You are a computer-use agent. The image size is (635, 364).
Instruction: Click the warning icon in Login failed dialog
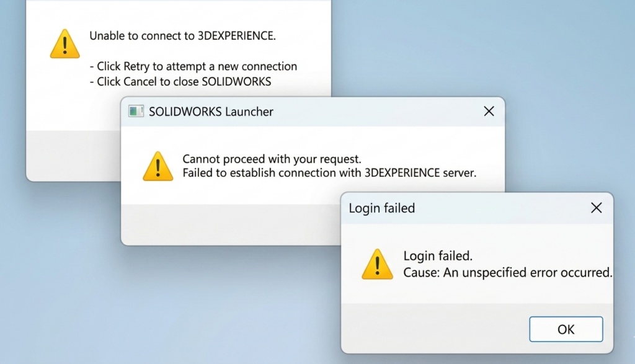point(377,264)
